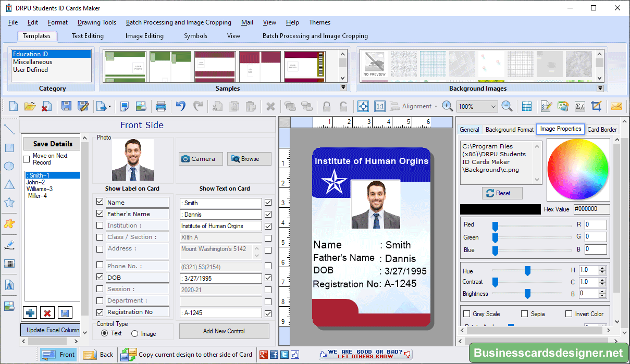Switch to the Image Properties tab

click(x=561, y=129)
